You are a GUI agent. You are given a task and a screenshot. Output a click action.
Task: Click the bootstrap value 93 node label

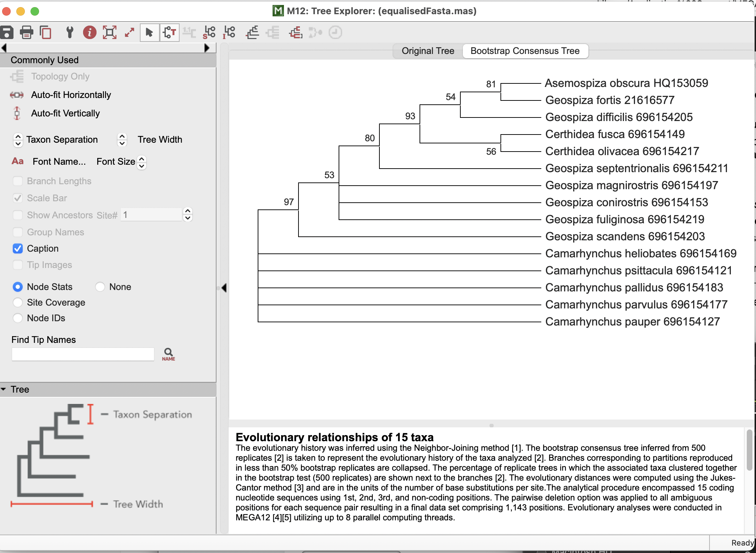410,116
